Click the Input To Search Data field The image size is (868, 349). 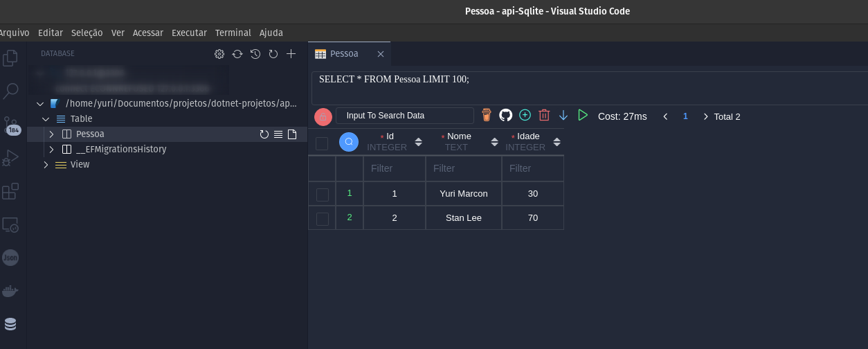pos(405,116)
